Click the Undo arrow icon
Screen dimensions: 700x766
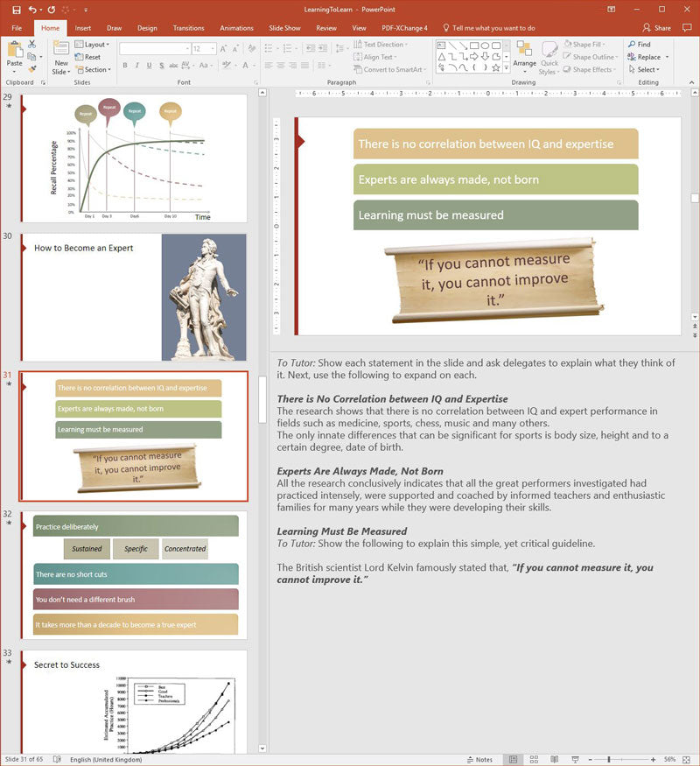point(32,10)
